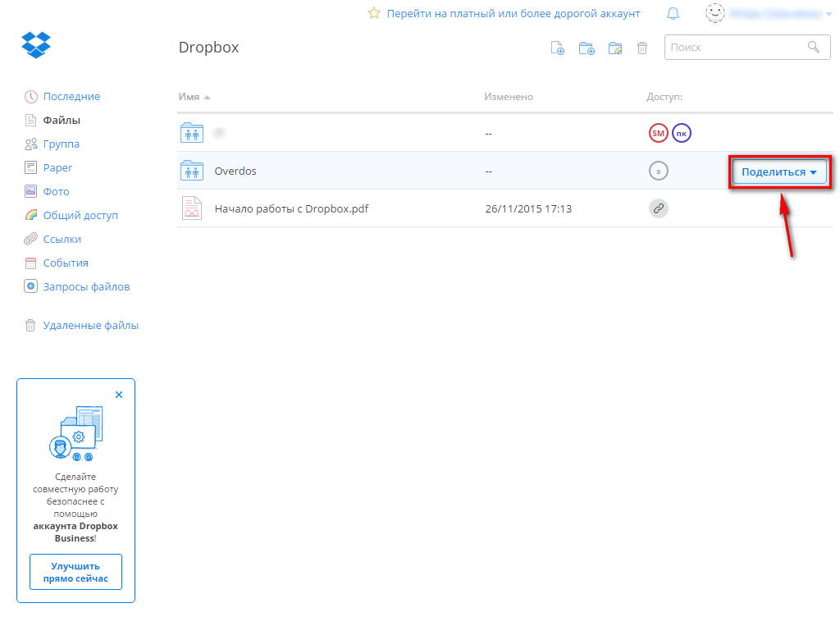Click the Изменено column header
840x617 pixels.
click(509, 97)
